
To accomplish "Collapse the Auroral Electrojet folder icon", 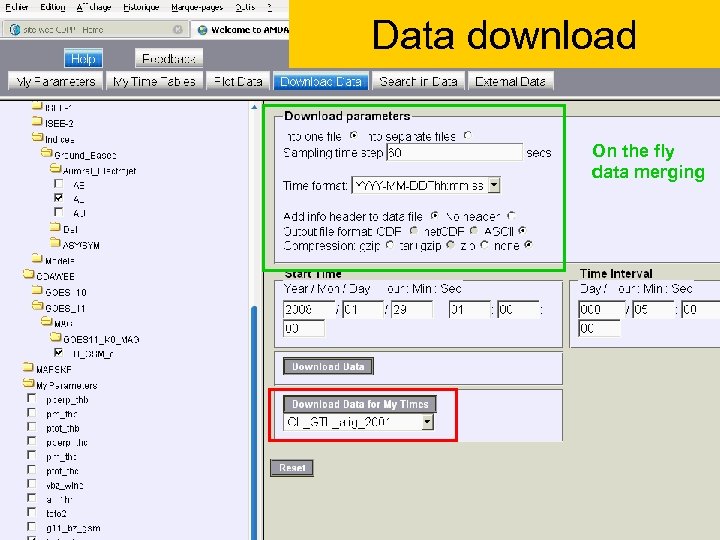I will pos(56,169).
